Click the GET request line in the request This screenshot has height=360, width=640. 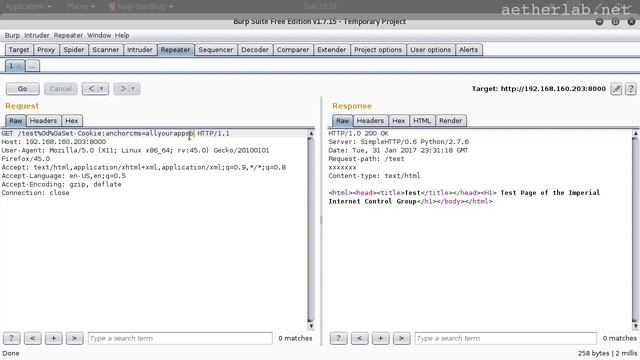[x=116, y=133]
